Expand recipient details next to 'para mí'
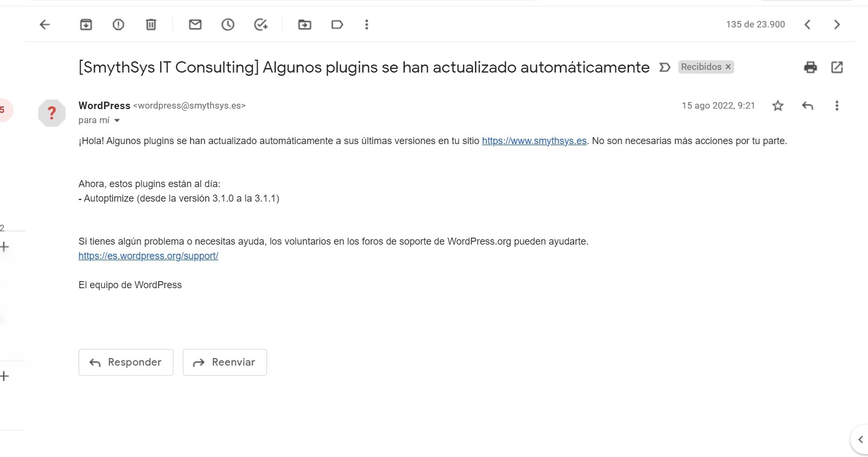This screenshot has height=457, width=868. click(117, 120)
